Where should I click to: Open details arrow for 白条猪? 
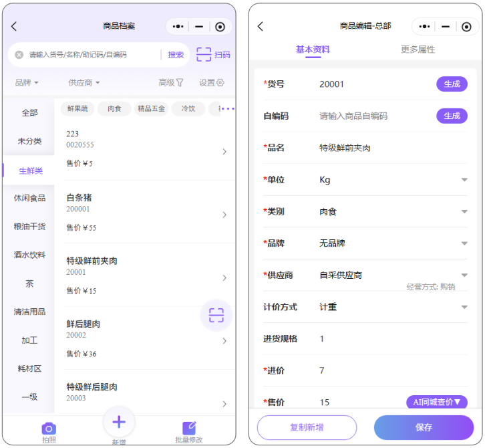tap(224, 215)
